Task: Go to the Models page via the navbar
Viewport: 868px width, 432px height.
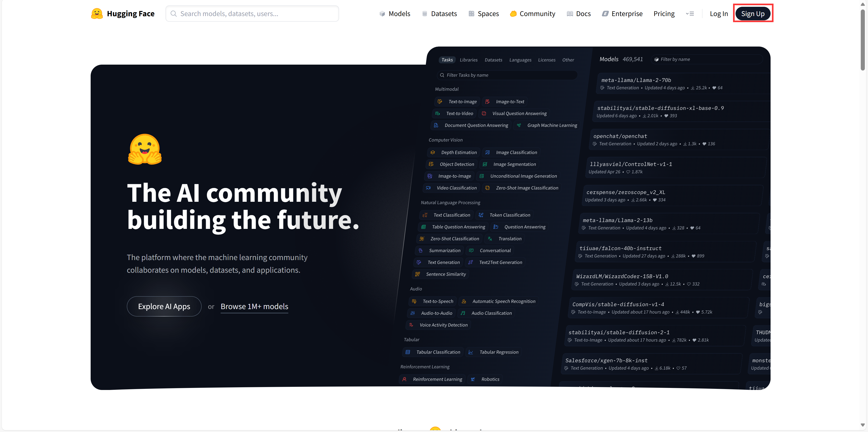Action: pos(399,14)
